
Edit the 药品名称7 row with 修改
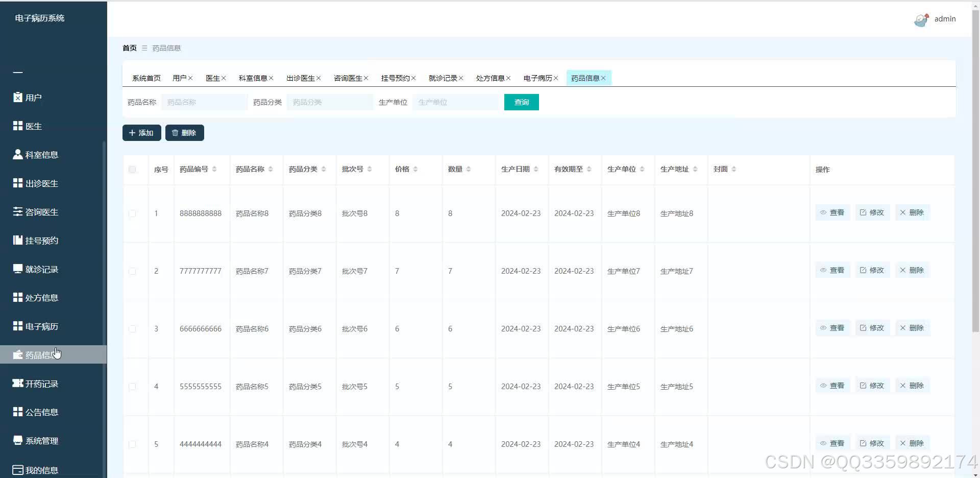872,270
